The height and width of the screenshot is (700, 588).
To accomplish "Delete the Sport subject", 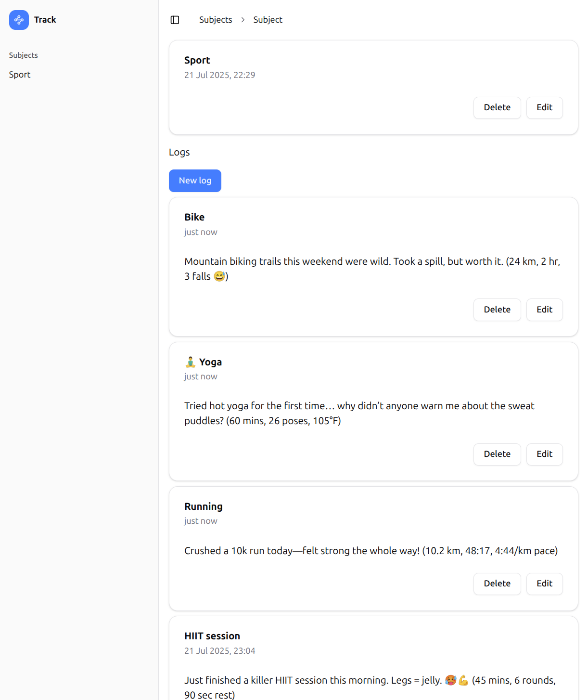I will coord(497,107).
